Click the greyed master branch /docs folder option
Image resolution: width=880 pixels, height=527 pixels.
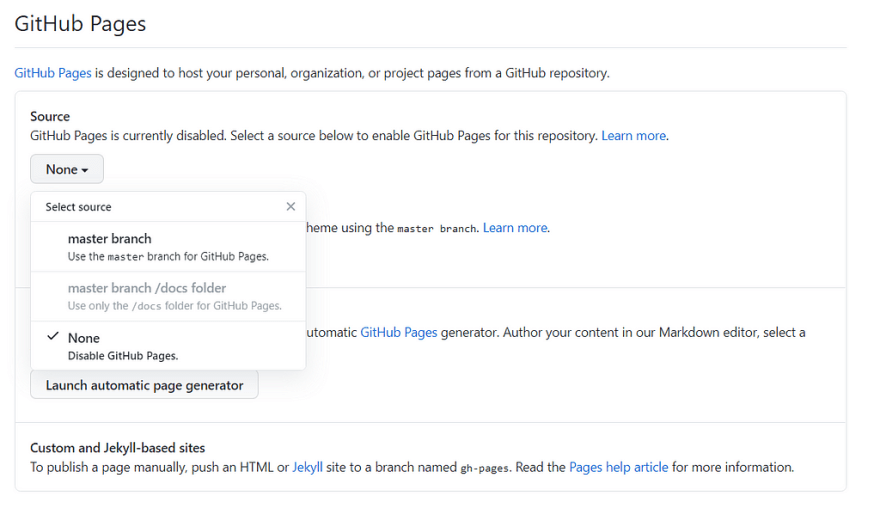168,296
